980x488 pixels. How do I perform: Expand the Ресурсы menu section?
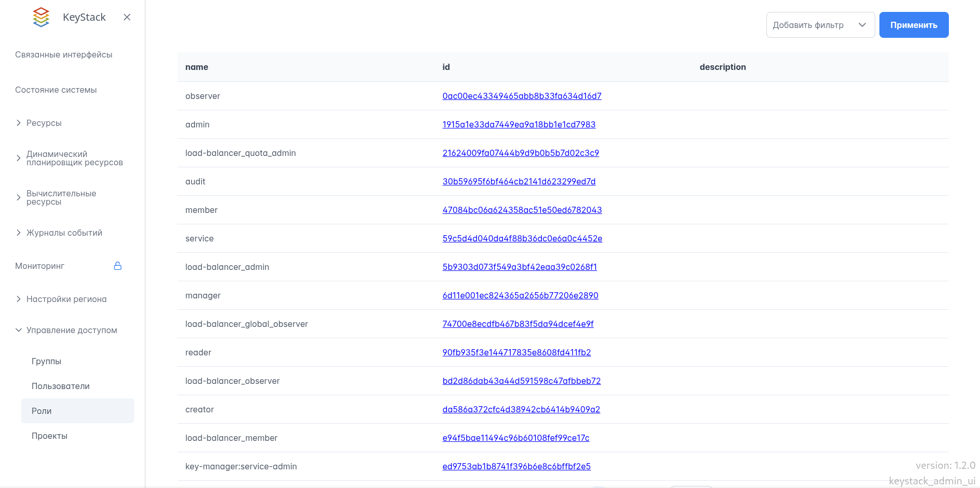pos(44,123)
